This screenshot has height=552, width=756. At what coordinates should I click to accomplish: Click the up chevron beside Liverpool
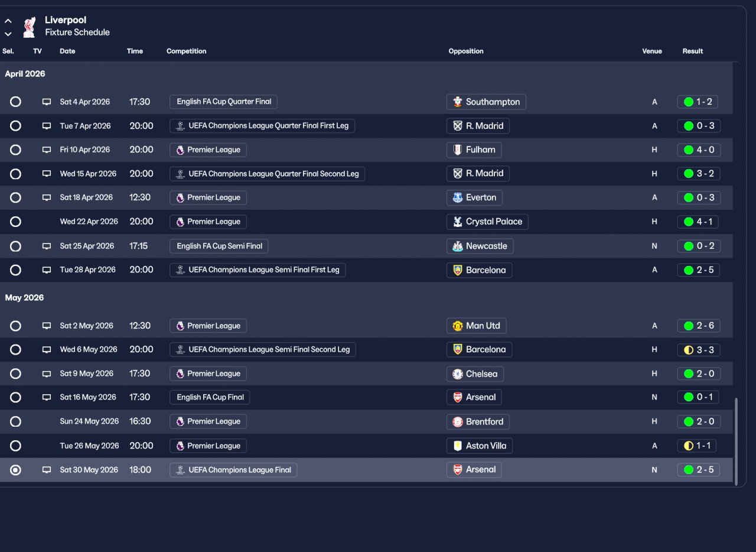point(8,21)
